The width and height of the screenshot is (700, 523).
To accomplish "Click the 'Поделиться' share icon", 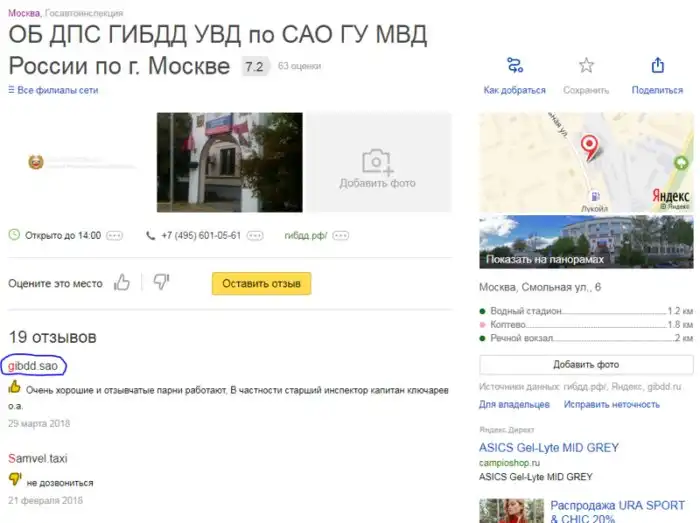I will [x=658, y=65].
